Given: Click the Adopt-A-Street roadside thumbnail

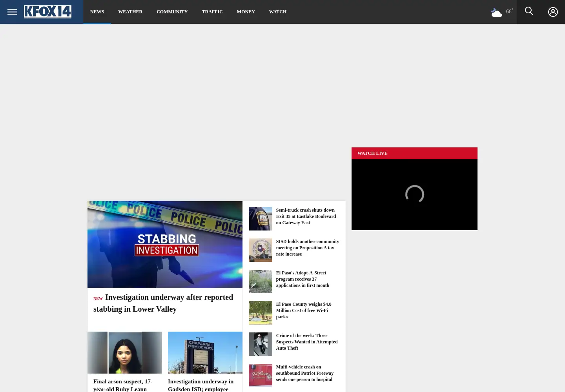Looking at the screenshot, I should pos(261,281).
